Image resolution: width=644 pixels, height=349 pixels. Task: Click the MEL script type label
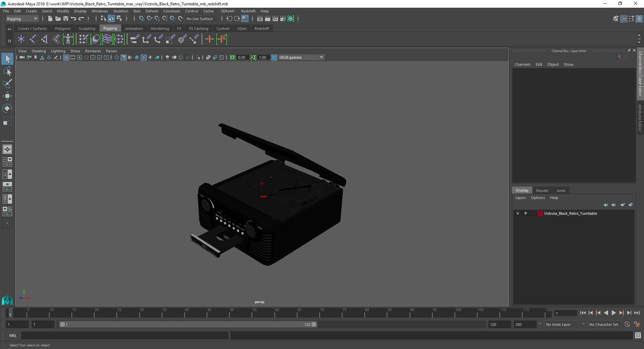tap(13, 336)
